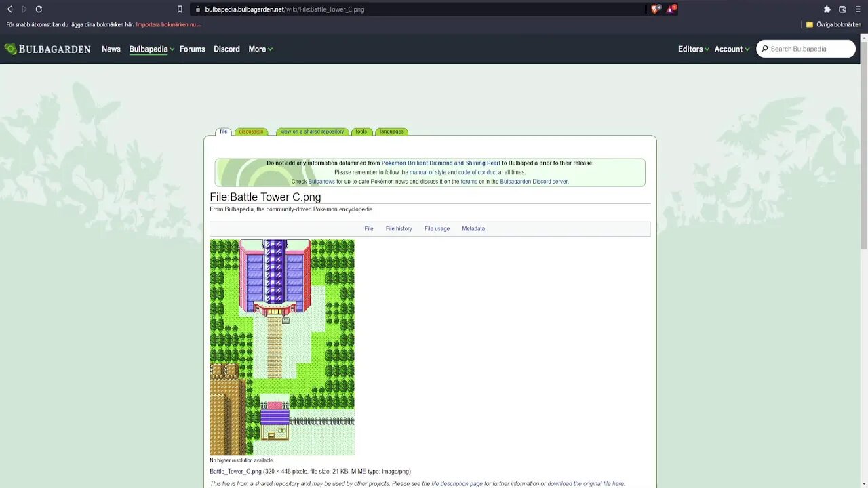
Task: Click the browser back arrow
Action: tap(9, 9)
